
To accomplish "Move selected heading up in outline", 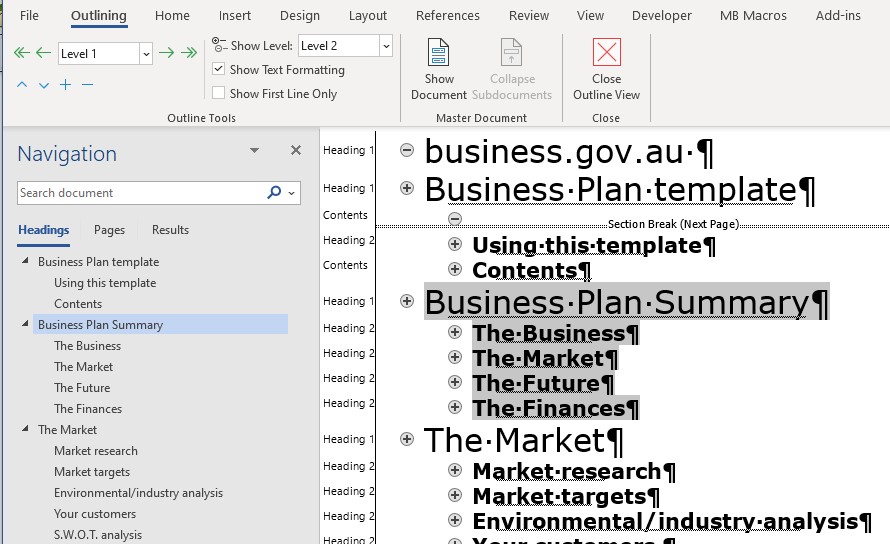I will [x=22, y=85].
